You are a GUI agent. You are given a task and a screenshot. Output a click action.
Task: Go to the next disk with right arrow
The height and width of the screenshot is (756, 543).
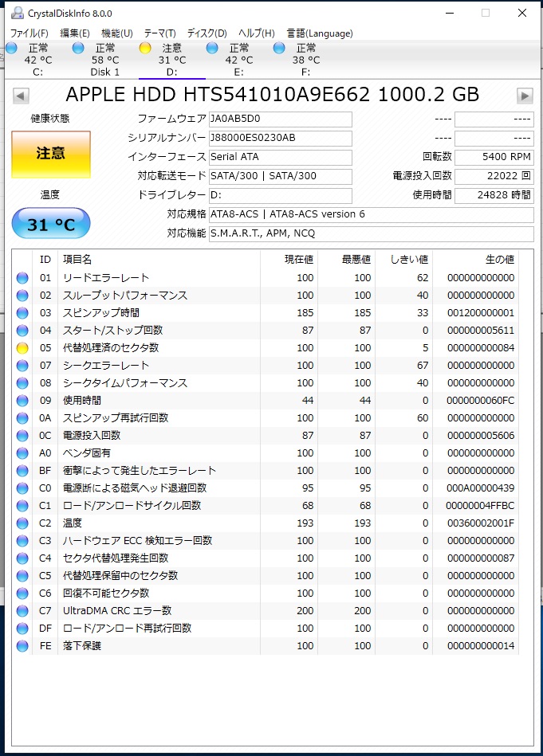coord(525,96)
